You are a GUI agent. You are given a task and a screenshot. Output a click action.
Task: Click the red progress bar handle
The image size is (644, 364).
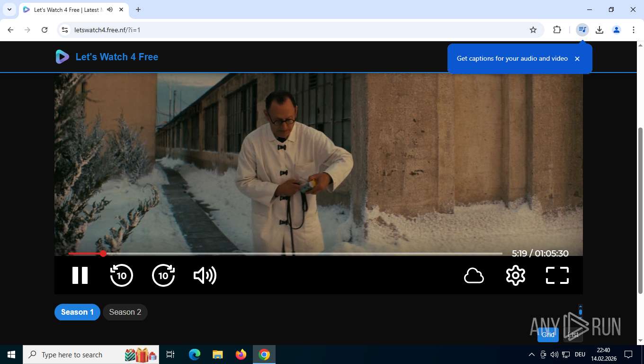(x=103, y=254)
